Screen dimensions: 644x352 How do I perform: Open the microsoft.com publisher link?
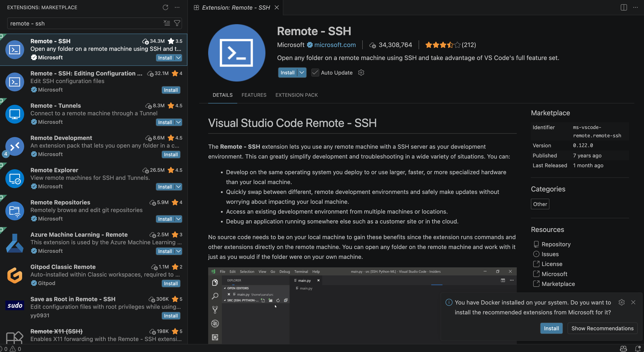tap(335, 45)
